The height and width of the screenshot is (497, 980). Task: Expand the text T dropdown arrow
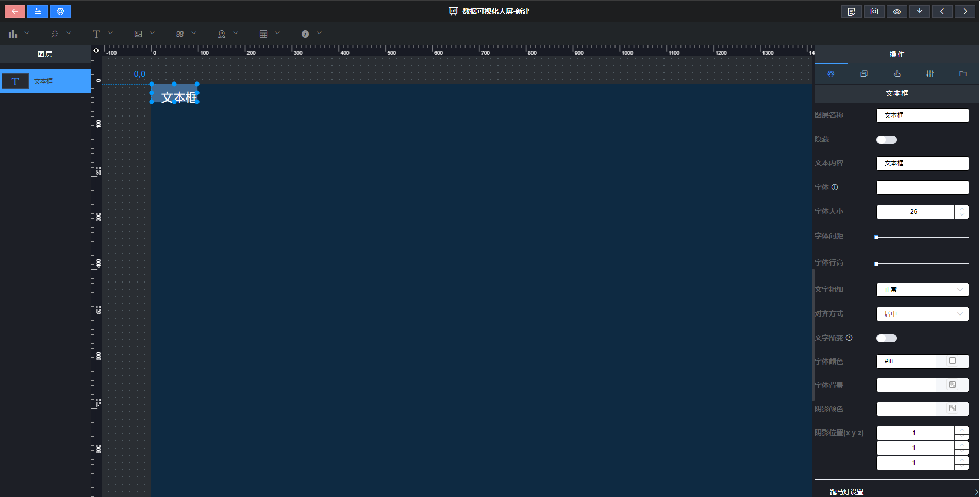(110, 33)
